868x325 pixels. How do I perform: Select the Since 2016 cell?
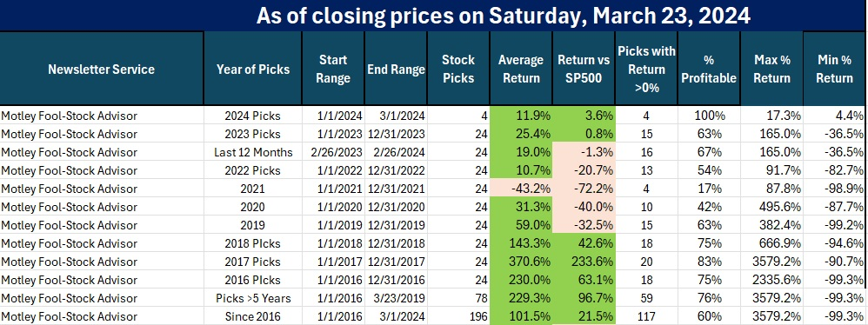pyautogui.click(x=253, y=316)
